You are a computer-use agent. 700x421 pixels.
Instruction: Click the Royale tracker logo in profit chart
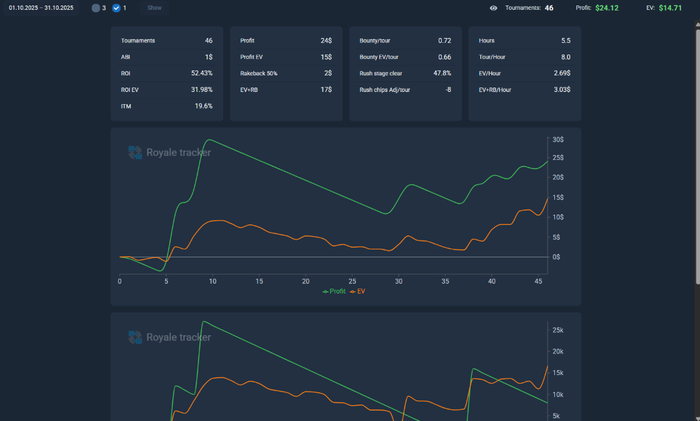coord(170,153)
